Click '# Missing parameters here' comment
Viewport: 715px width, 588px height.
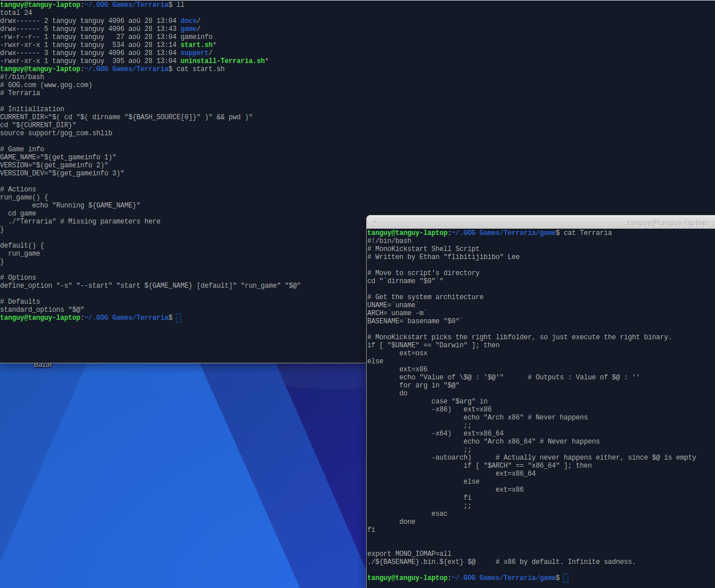pyautogui.click(x=110, y=221)
